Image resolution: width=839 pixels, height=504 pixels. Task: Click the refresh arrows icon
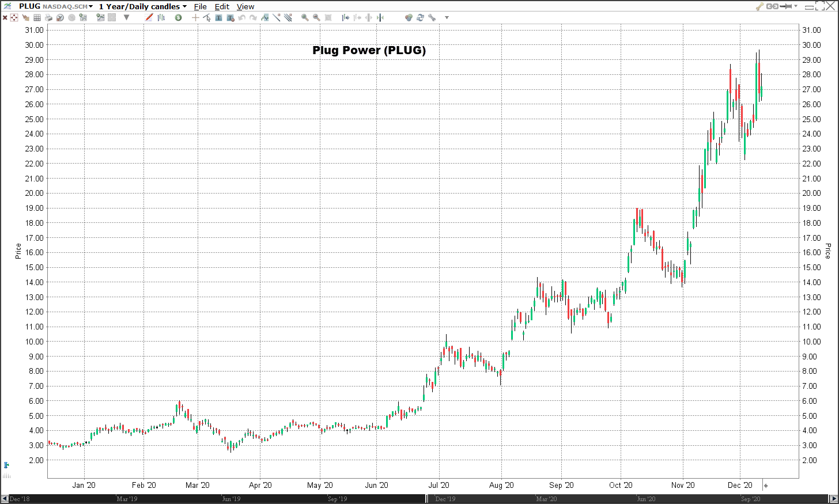[x=420, y=18]
